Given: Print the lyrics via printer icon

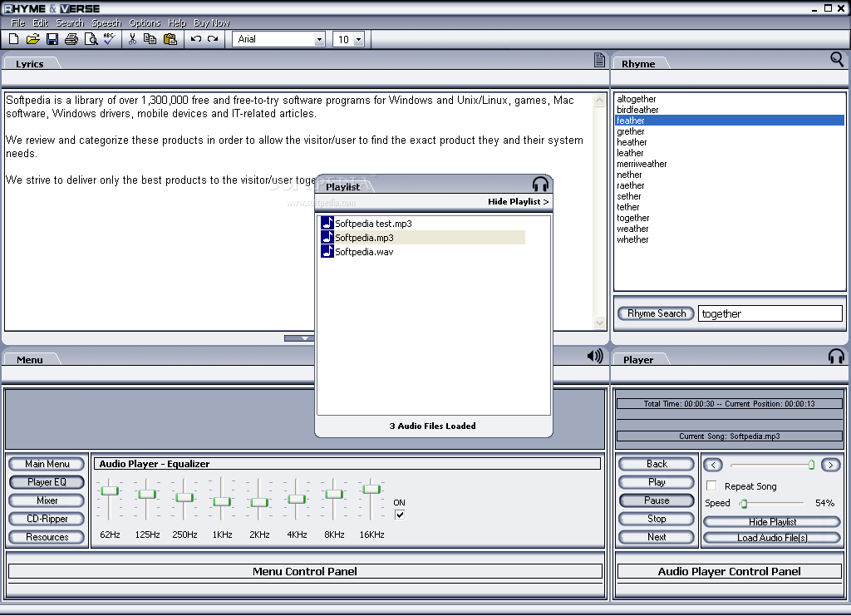Looking at the screenshot, I should click(71, 39).
